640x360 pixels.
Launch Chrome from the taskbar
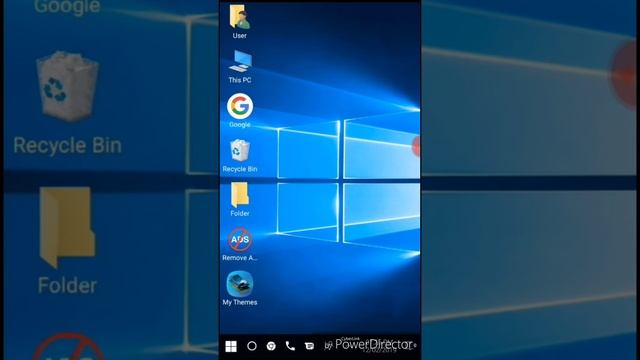click(x=271, y=346)
